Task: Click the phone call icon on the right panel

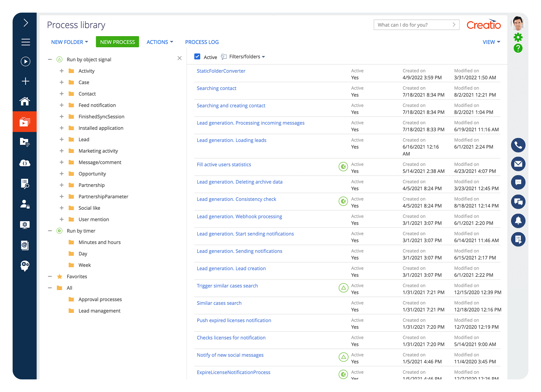Action: 518,145
